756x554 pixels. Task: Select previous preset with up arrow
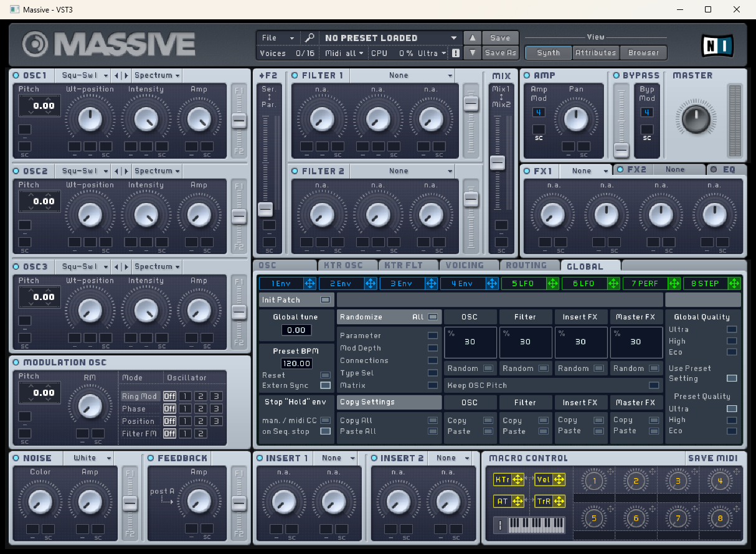click(473, 38)
